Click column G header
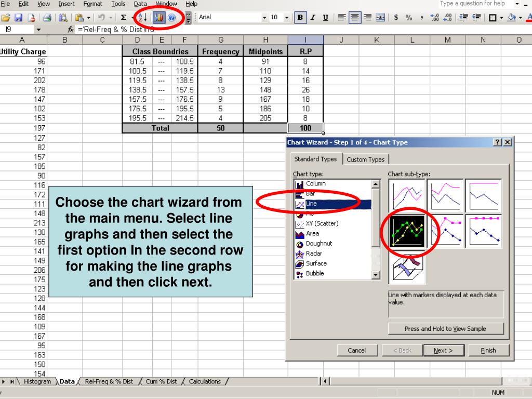This screenshot has height=399, width=532. [x=221, y=40]
